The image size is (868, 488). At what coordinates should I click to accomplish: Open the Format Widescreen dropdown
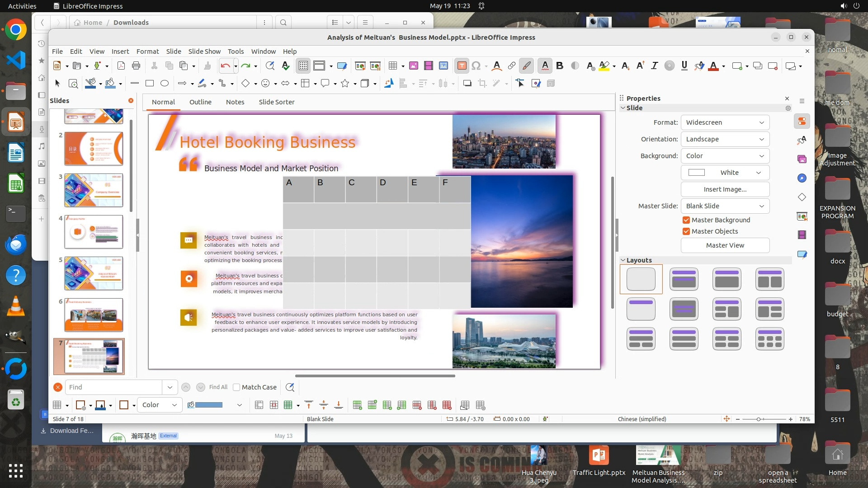(725, 122)
